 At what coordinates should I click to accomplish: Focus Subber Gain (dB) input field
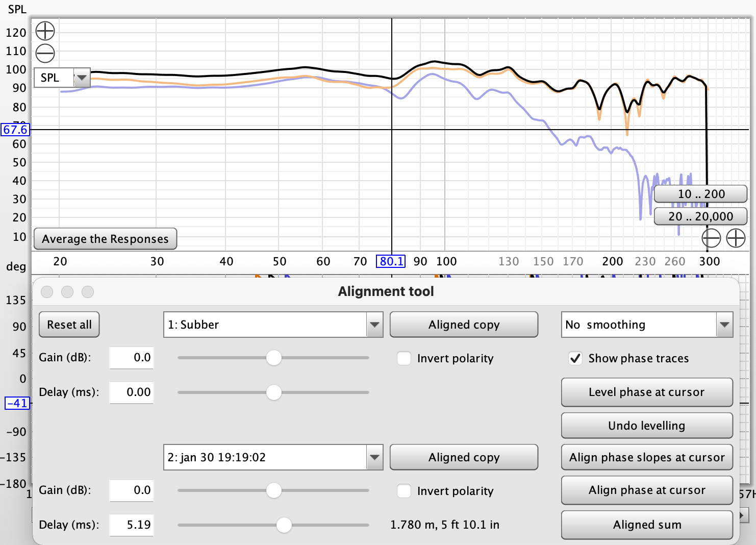132,357
